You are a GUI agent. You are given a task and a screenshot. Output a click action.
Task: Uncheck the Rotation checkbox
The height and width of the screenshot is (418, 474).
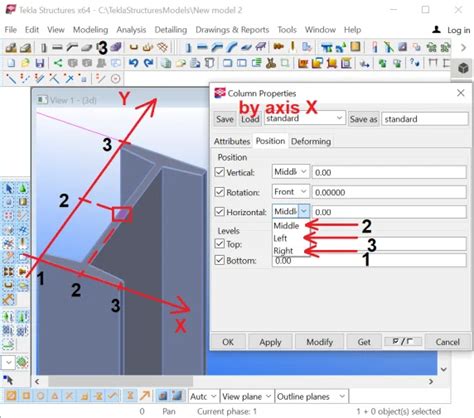pos(219,192)
